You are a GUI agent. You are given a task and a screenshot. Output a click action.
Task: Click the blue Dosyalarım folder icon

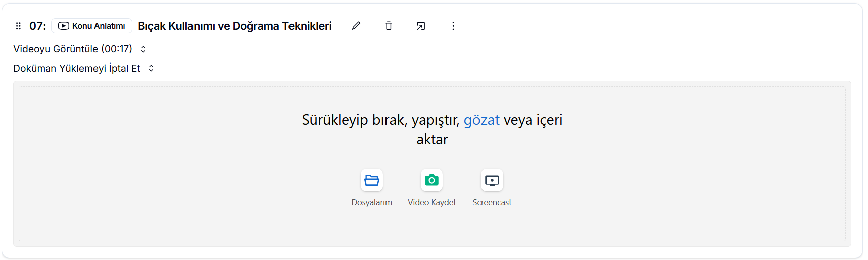372,180
